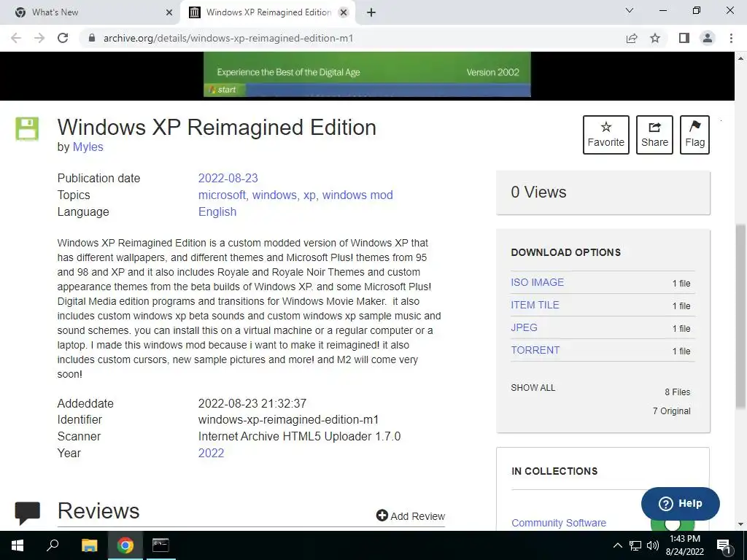Click scroll-up arrow on page scrollbar
This screenshot has height=560, width=747.
pyautogui.click(x=740, y=58)
